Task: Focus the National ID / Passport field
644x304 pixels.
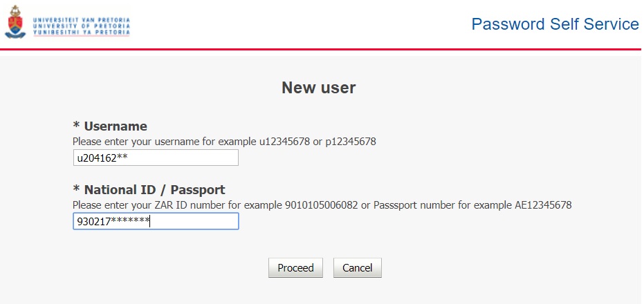Action: (156, 221)
